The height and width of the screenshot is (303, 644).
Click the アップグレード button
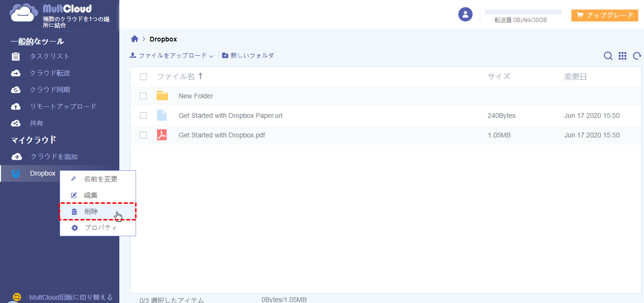[x=604, y=15]
